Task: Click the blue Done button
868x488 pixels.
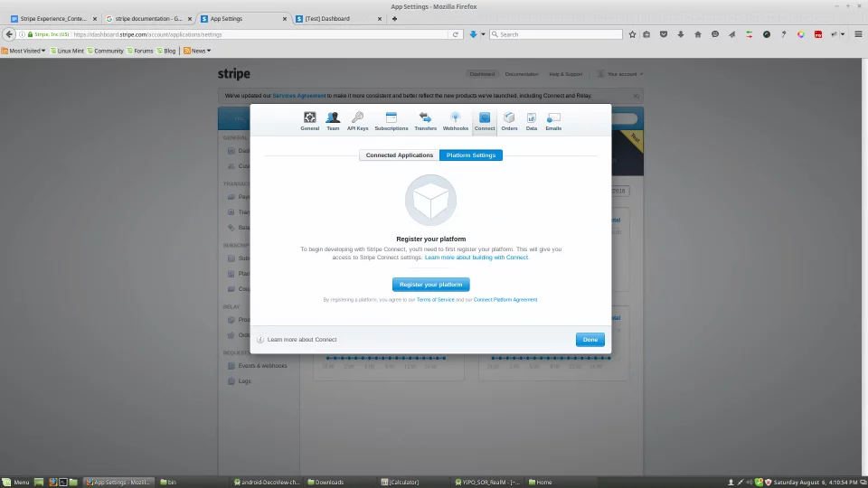Action: [x=590, y=340]
